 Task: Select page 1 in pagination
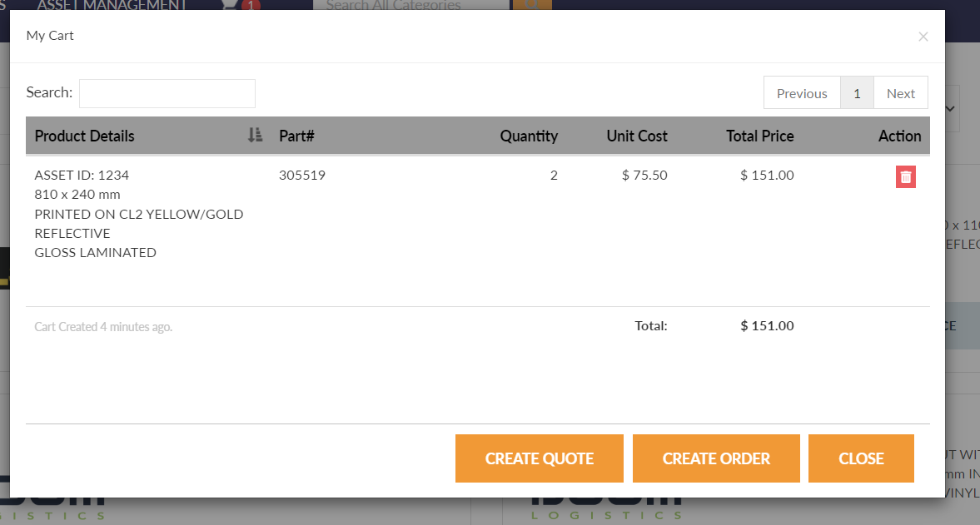857,93
